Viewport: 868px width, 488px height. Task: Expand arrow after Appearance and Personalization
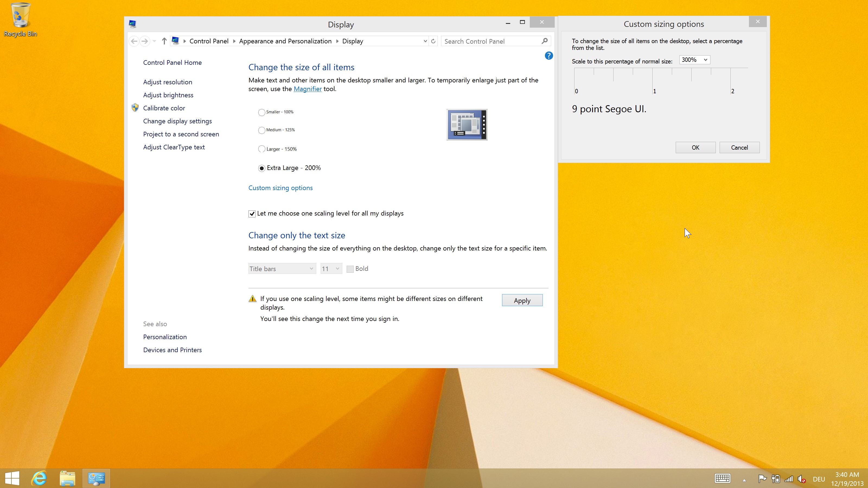pos(337,41)
